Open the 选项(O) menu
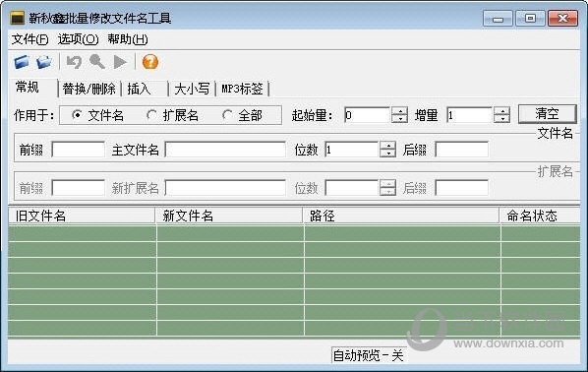 [x=78, y=39]
